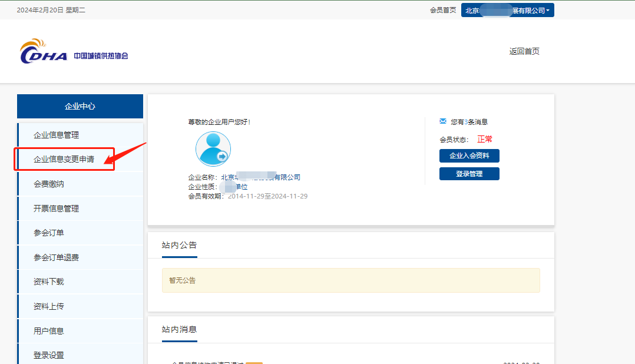Click the 暂无公告 notice box
The height and width of the screenshot is (364, 635).
[350, 280]
